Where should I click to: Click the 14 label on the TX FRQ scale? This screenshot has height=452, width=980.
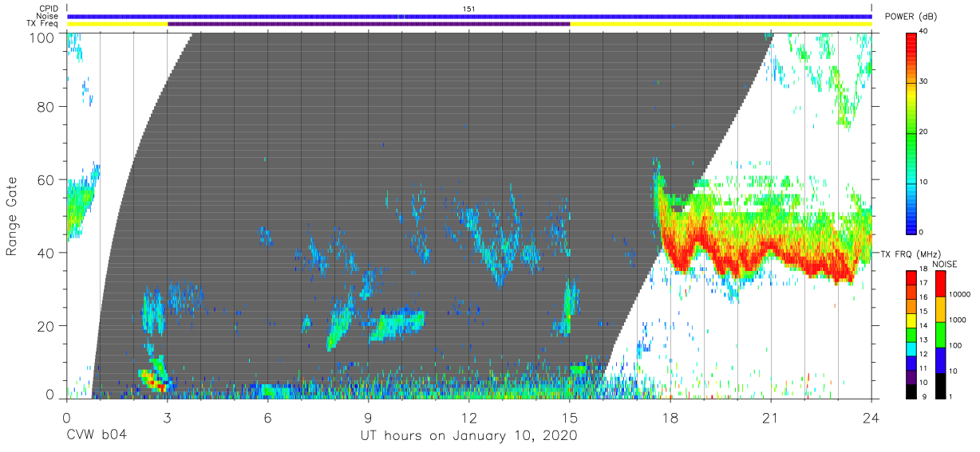point(923,326)
